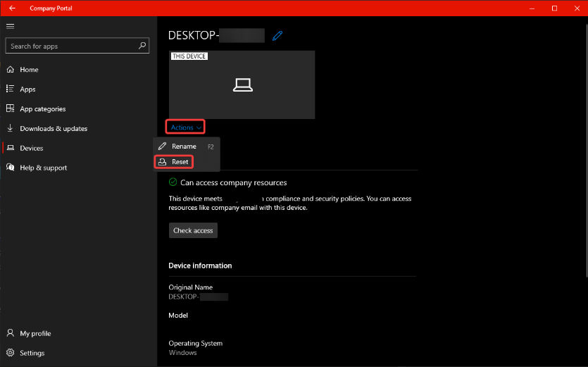Expand the Actions dropdown

(186, 127)
